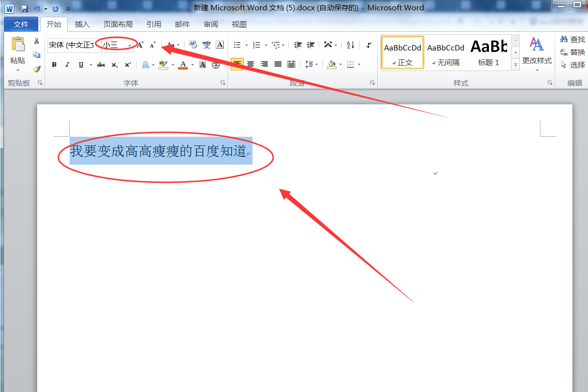Switch to the 引用 tab
This screenshot has width=588, height=392.
click(154, 24)
